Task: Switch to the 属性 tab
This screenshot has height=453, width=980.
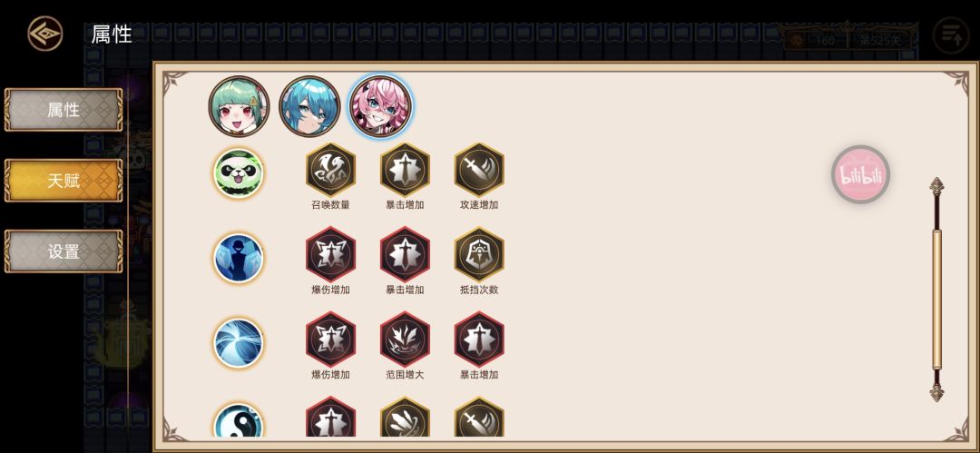Action: click(64, 110)
